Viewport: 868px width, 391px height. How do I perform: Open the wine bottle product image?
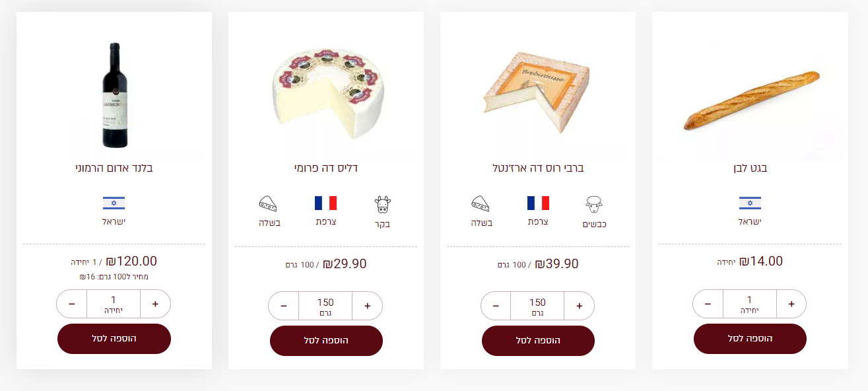tap(114, 95)
